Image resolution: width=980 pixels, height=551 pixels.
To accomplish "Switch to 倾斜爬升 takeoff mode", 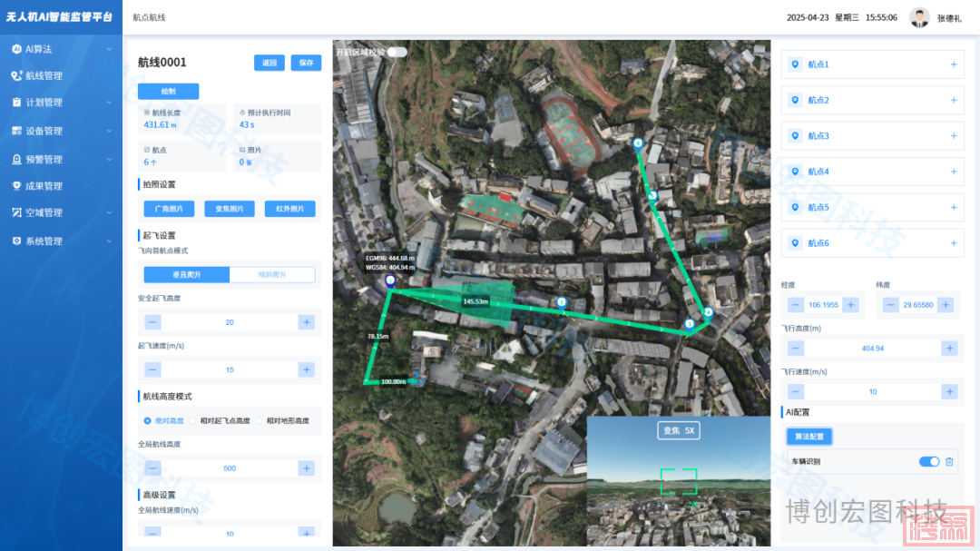I will 272,274.
